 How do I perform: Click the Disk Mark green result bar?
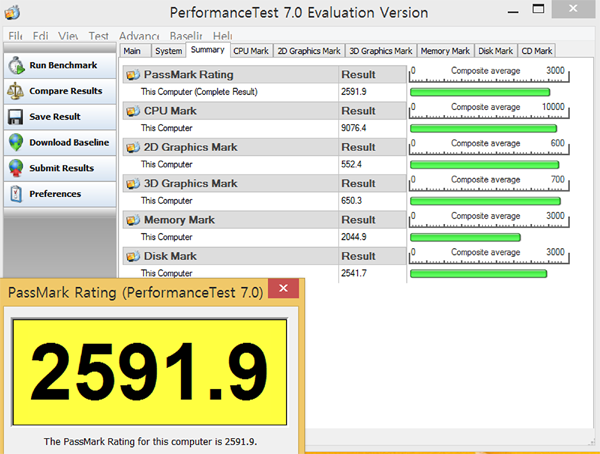478,274
